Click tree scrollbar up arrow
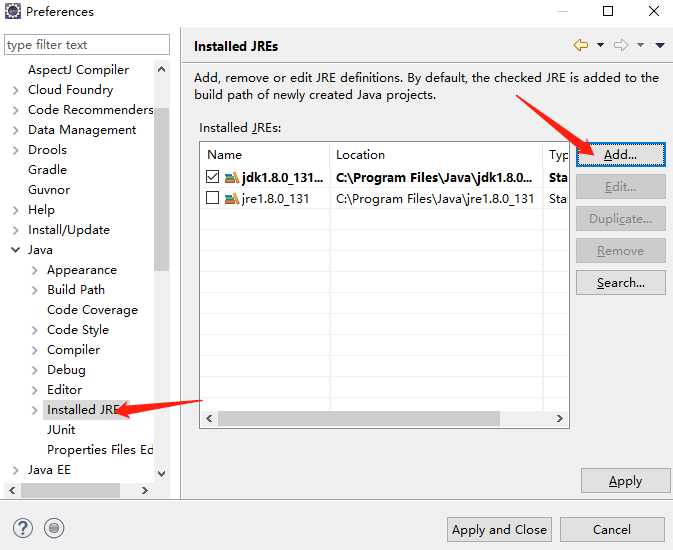 point(161,69)
